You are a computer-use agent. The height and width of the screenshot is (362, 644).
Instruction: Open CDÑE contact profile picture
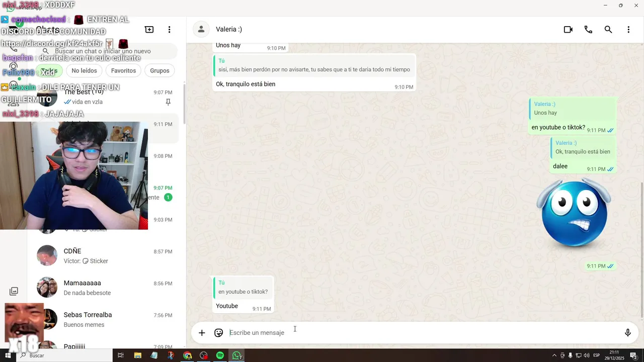click(47, 255)
